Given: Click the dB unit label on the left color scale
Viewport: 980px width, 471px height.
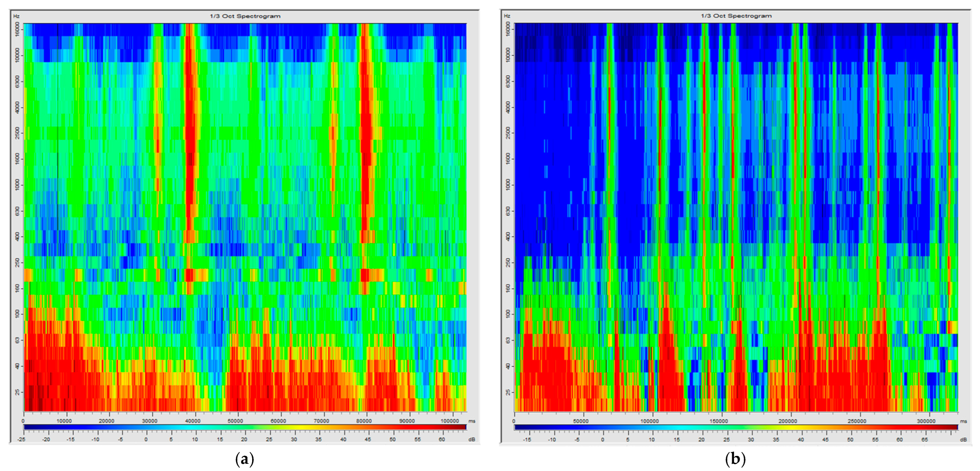Looking at the screenshot, I should click(472, 439).
